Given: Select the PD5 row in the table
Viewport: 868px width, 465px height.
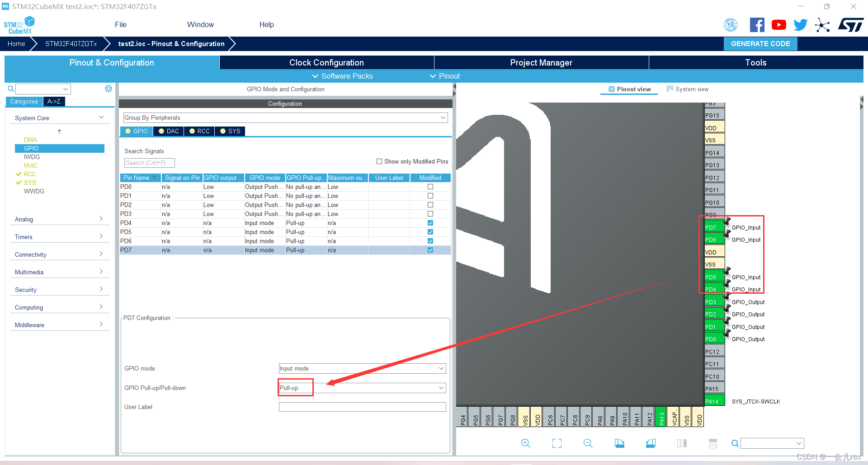Looking at the screenshot, I should 285,232.
